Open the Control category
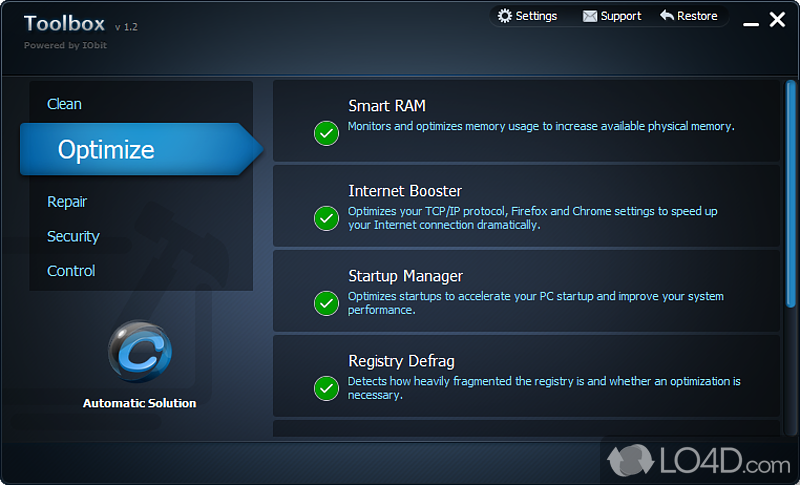 click(71, 271)
